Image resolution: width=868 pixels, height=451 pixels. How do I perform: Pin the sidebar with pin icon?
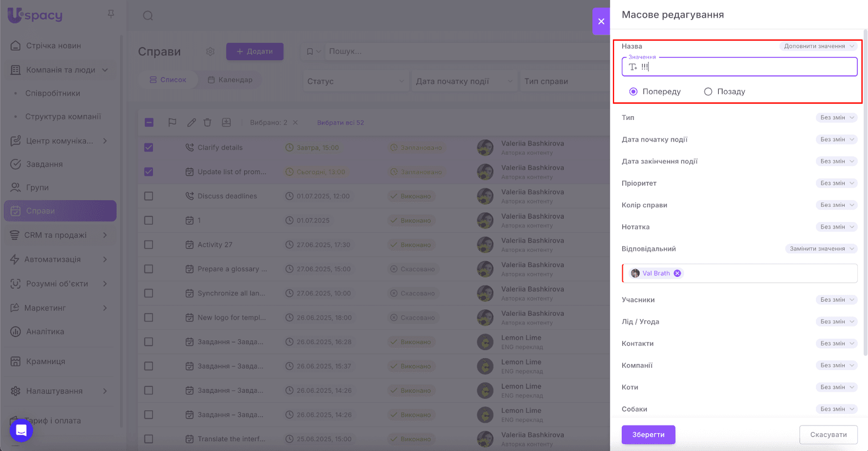tap(111, 14)
